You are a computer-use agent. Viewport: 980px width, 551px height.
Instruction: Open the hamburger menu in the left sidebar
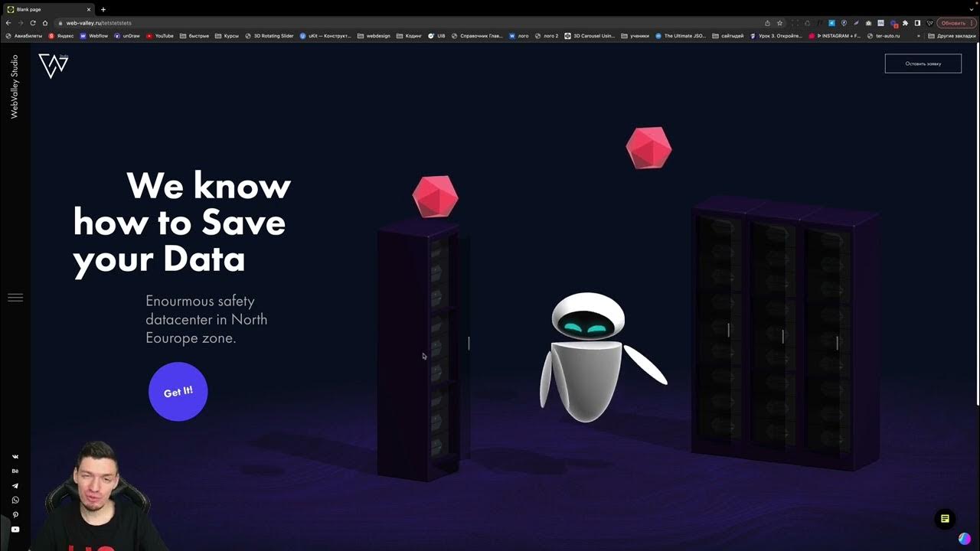15,298
